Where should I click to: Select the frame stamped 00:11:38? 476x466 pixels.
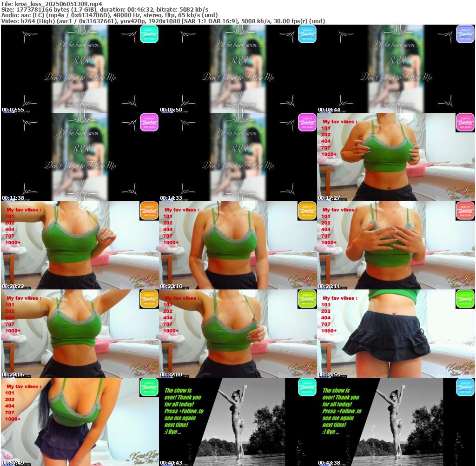pyautogui.click(x=80, y=157)
